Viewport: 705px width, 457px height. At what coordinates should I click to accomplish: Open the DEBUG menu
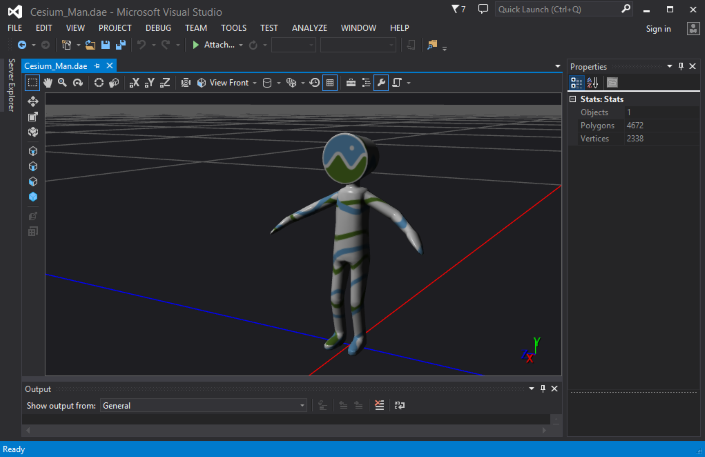(158, 28)
